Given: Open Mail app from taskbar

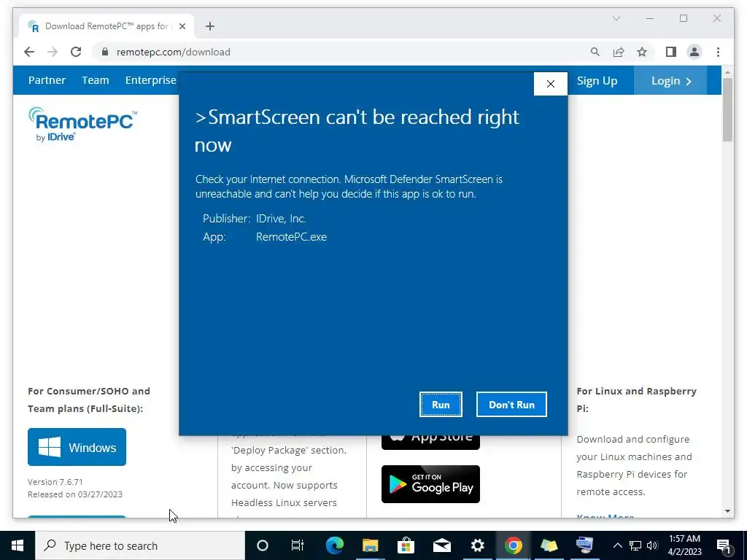Looking at the screenshot, I should (x=441, y=545).
